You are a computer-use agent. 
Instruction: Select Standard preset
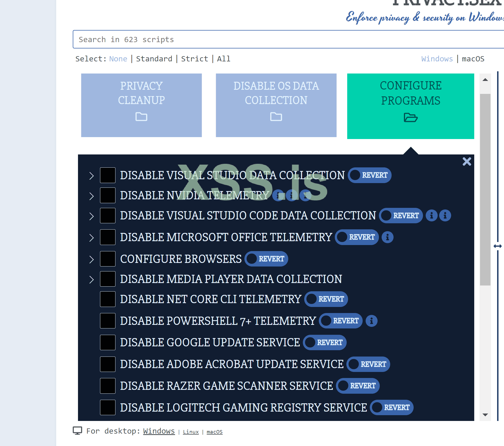point(154,59)
